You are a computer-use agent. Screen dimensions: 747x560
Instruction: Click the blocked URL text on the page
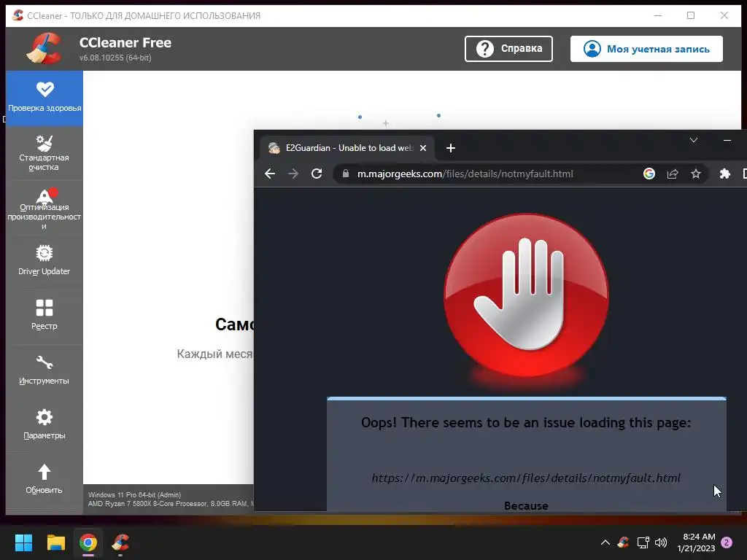point(526,478)
